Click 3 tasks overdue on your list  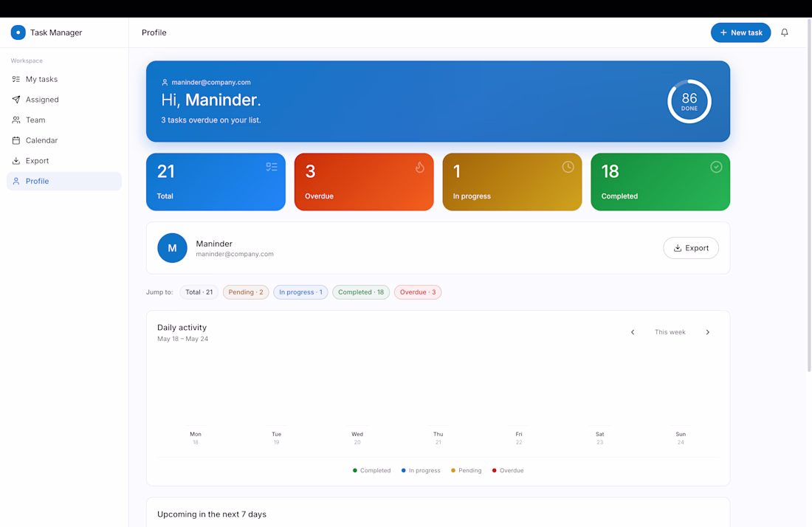click(x=211, y=120)
